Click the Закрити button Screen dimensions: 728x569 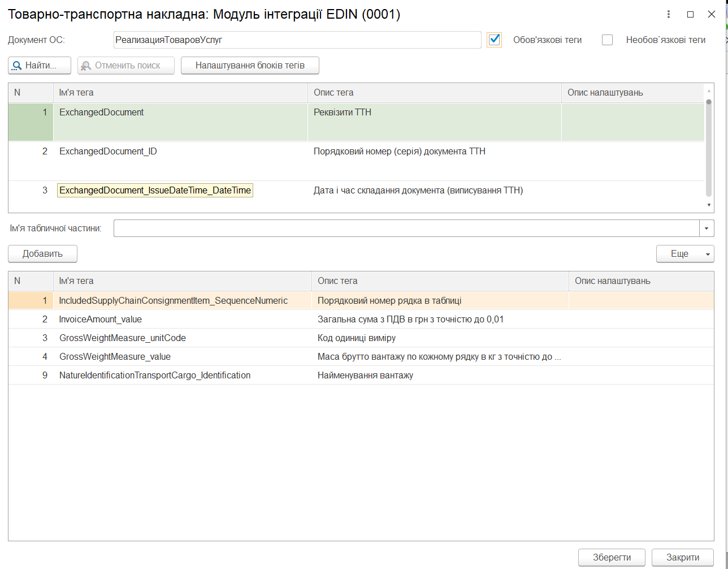click(x=683, y=558)
